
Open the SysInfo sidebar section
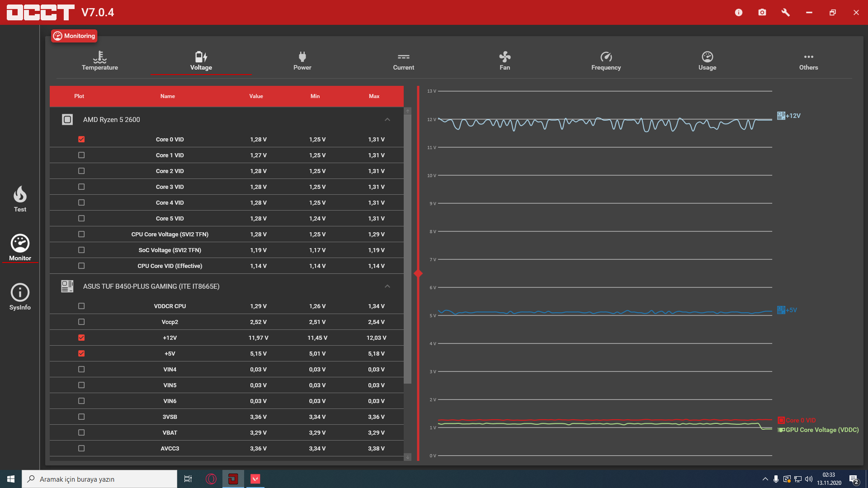pyautogui.click(x=20, y=297)
